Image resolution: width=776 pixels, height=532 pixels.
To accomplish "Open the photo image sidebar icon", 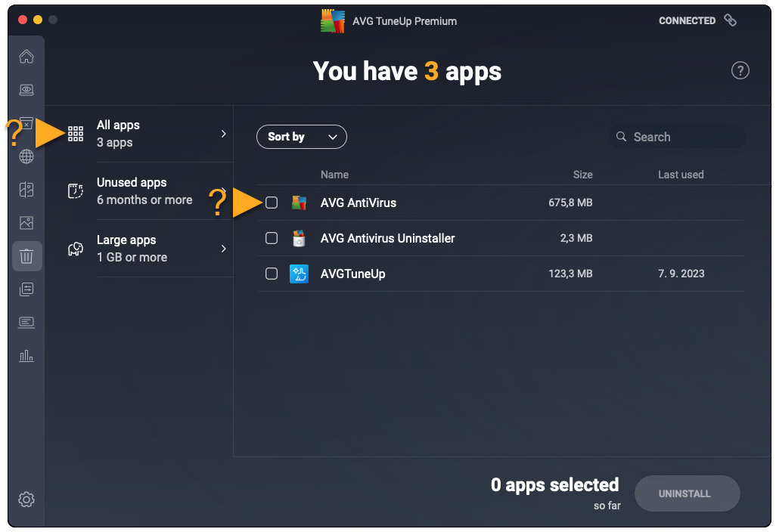I will coord(26,223).
